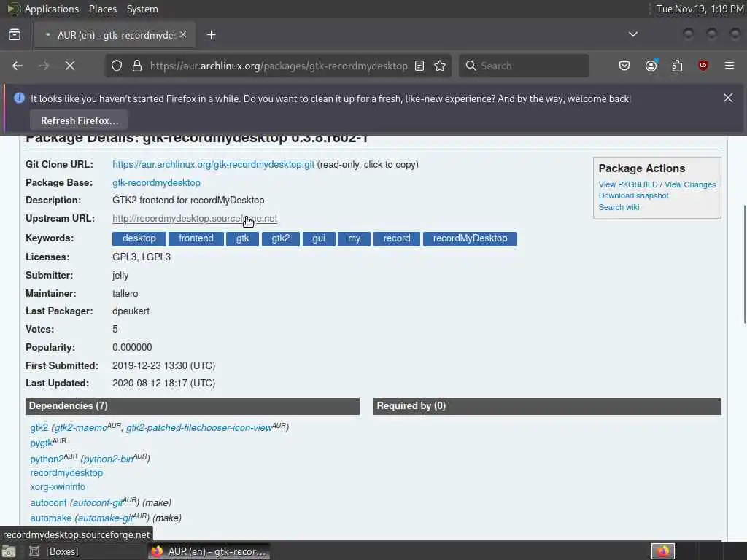The height and width of the screenshot is (560, 747).
Task: Dismiss the Refresh Firefox notification bar
Action: (728, 98)
